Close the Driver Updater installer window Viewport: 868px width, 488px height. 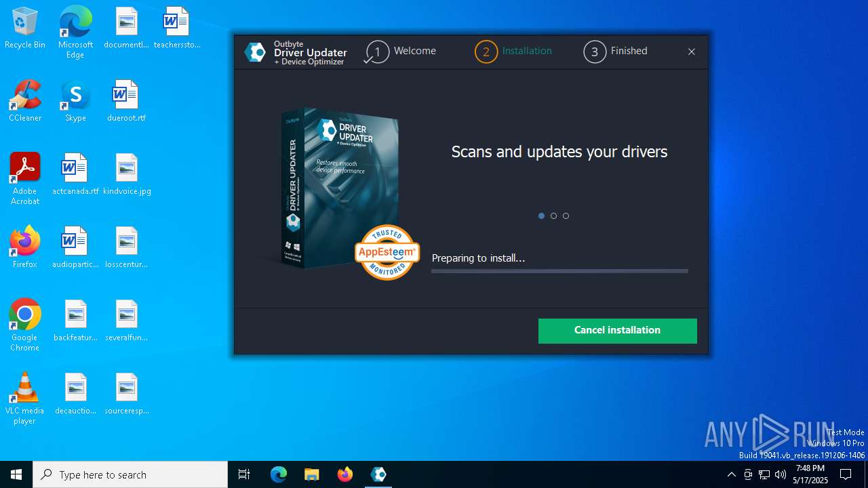pos(692,52)
